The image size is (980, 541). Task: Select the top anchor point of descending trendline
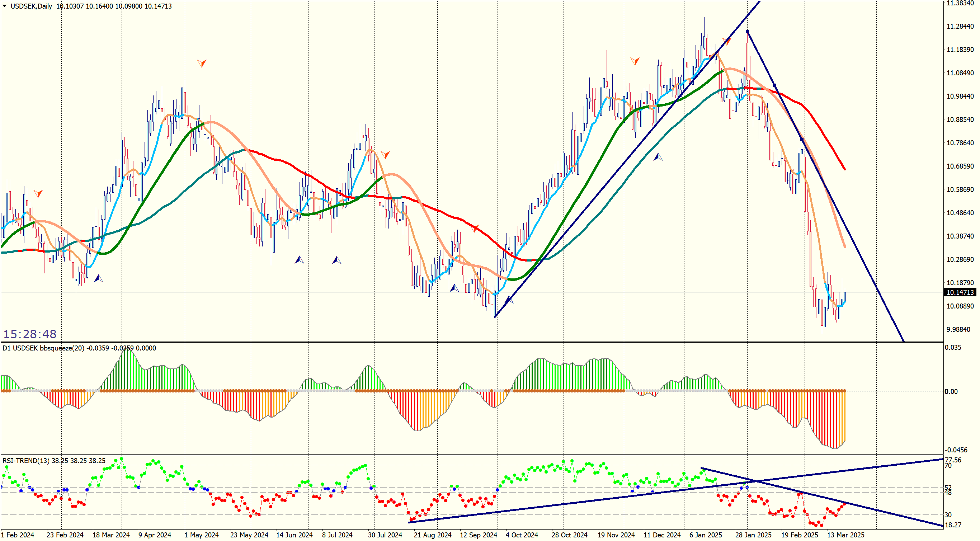coord(747,32)
